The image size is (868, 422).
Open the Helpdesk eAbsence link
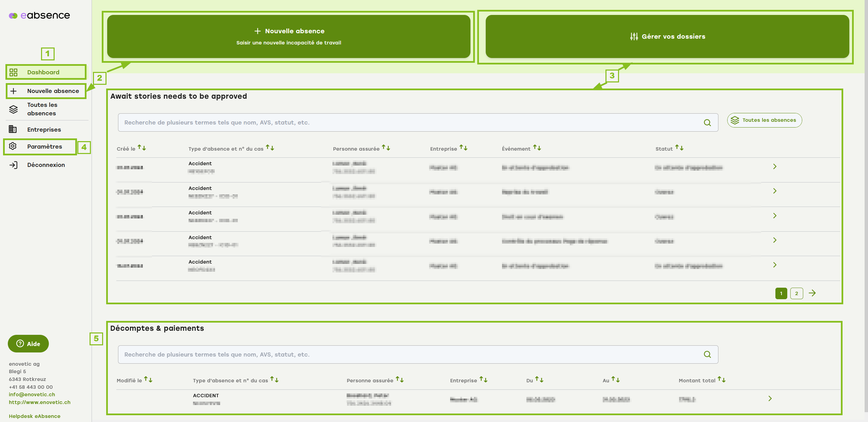[35, 416]
